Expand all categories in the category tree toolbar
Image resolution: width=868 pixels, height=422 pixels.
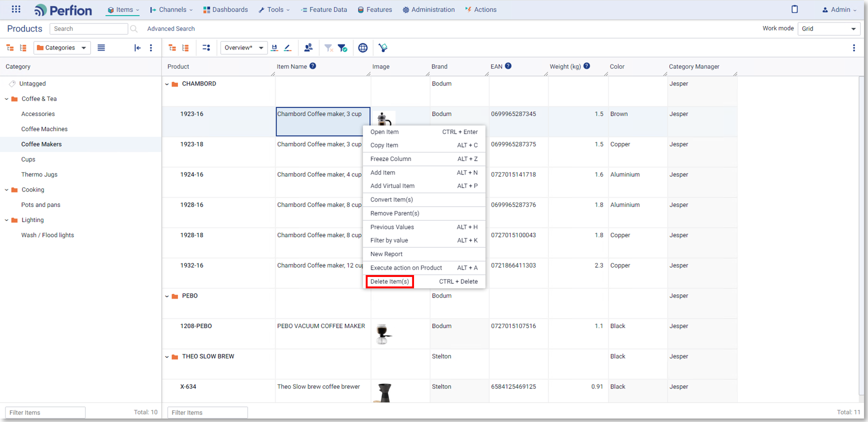23,48
